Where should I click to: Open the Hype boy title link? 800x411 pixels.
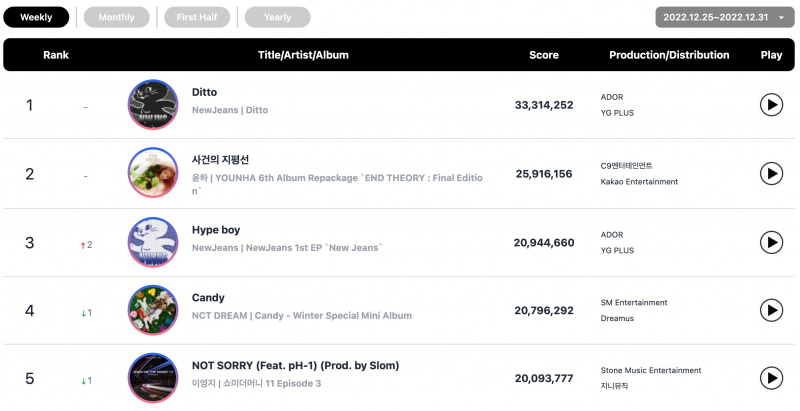point(216,230)
